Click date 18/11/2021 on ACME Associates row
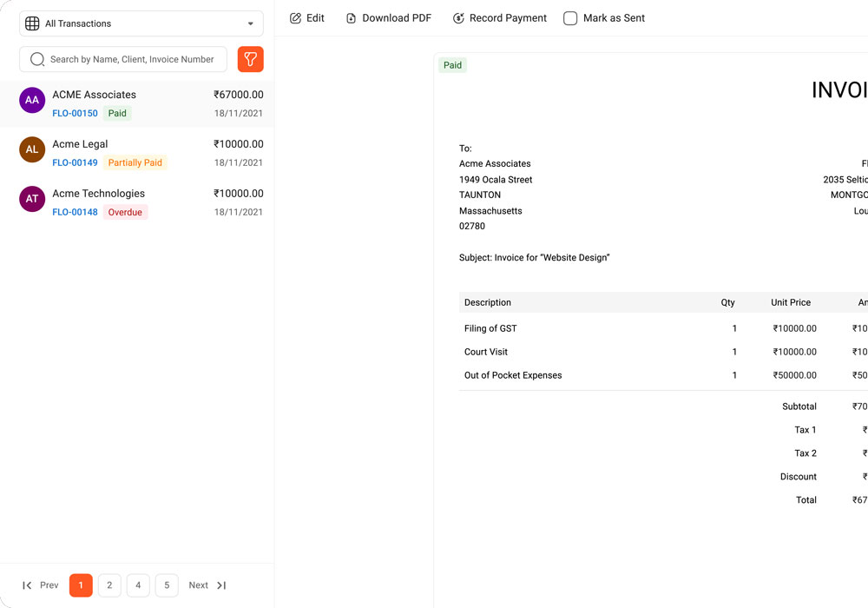 239,113
